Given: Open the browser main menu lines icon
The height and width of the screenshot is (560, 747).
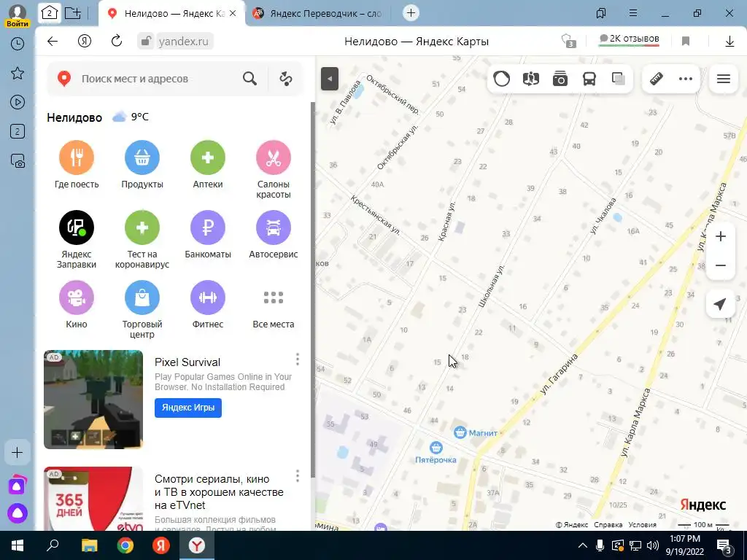Looking at the screenshot, I should [x=633, y=13].
